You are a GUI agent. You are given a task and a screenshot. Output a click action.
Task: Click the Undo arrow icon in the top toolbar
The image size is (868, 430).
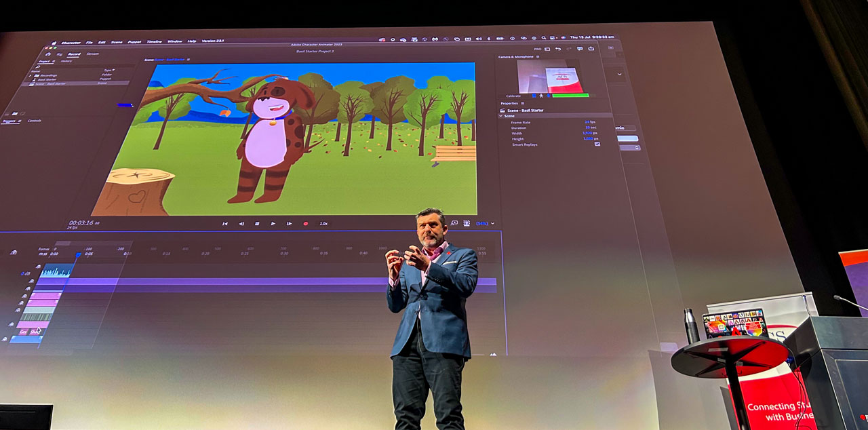(x=557, y=49)
